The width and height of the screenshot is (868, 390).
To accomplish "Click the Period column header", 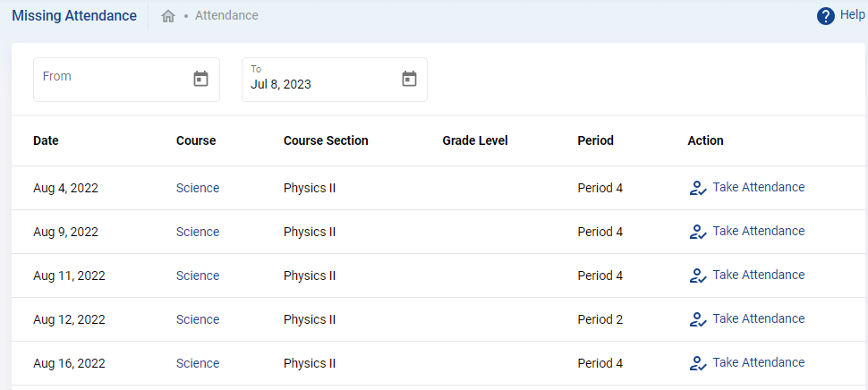I will tap(595, 140).
